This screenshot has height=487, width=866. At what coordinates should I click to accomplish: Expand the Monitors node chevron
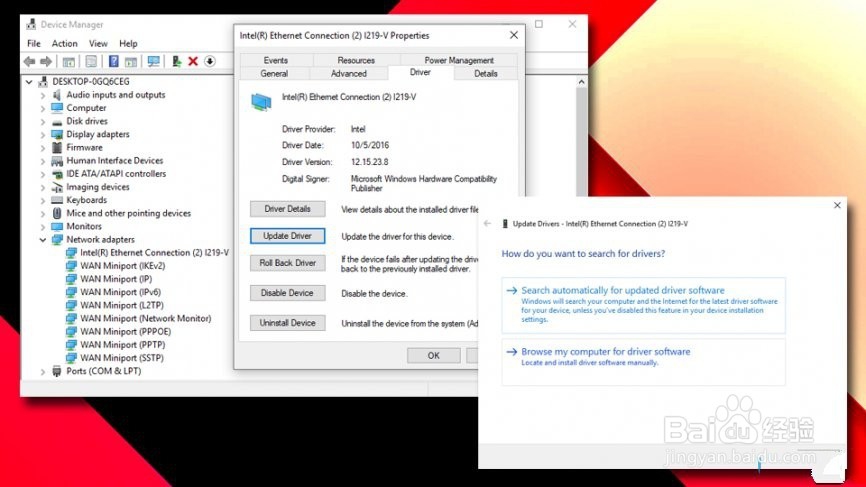[x=43, y=226]
